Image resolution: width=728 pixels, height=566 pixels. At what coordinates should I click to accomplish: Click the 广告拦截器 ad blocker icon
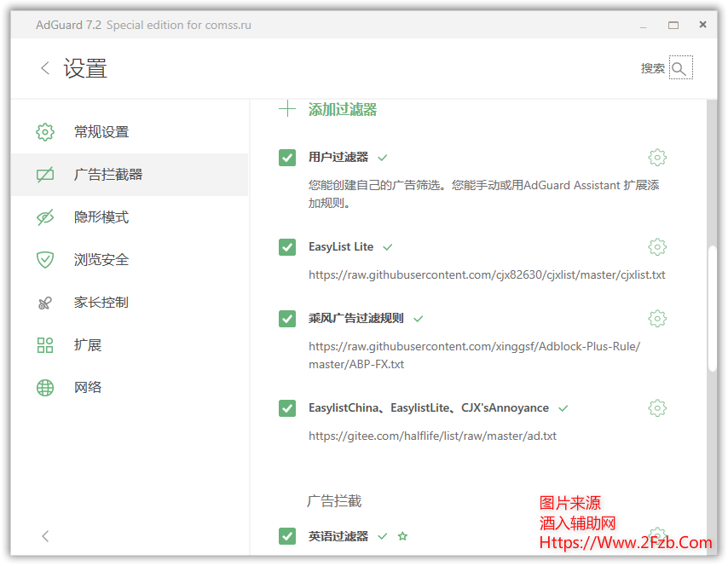pyautogui.click(x=45, y=175)
